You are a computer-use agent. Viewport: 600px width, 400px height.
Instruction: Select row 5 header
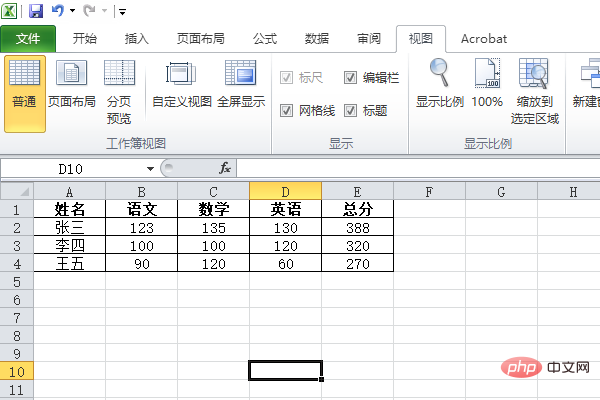17,281
